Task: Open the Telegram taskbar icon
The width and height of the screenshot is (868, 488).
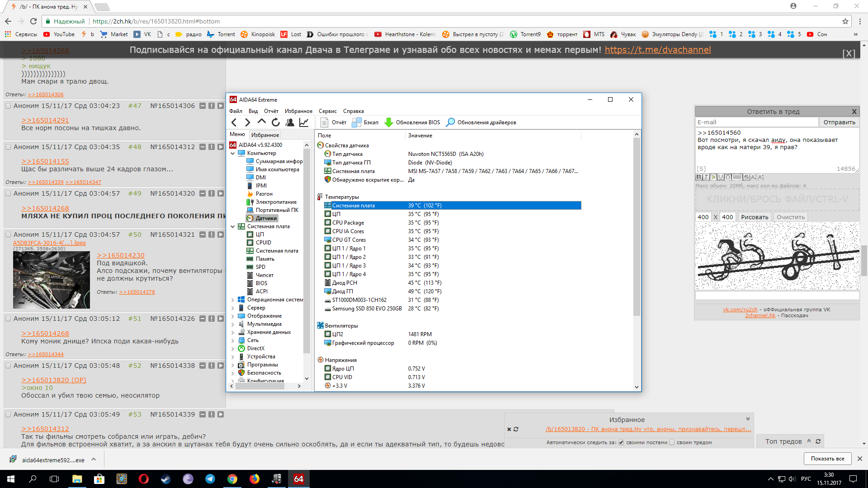Action: pyautogui.click(x=210, y=479)
